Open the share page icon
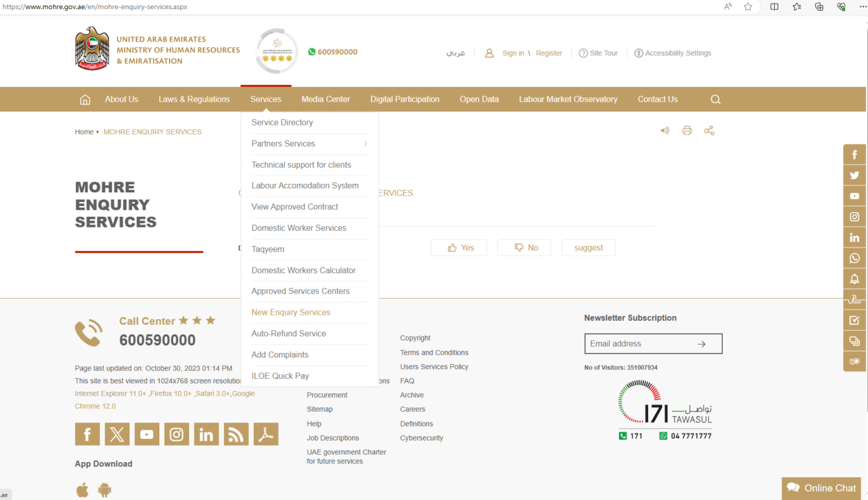 click(x=709, y=130)
